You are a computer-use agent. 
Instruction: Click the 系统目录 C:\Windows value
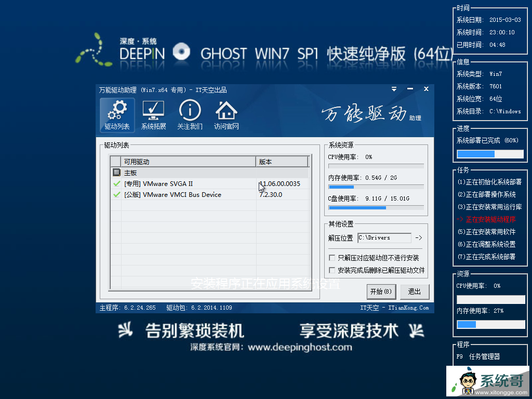click(505, 111)
